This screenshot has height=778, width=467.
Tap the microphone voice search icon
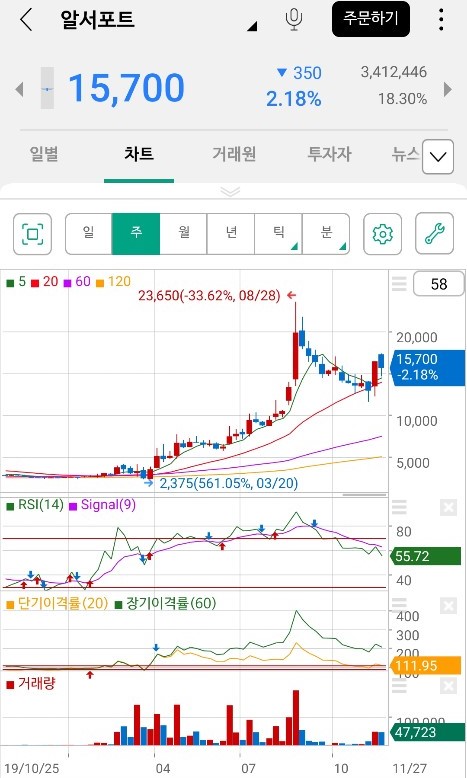click(294, 19)
